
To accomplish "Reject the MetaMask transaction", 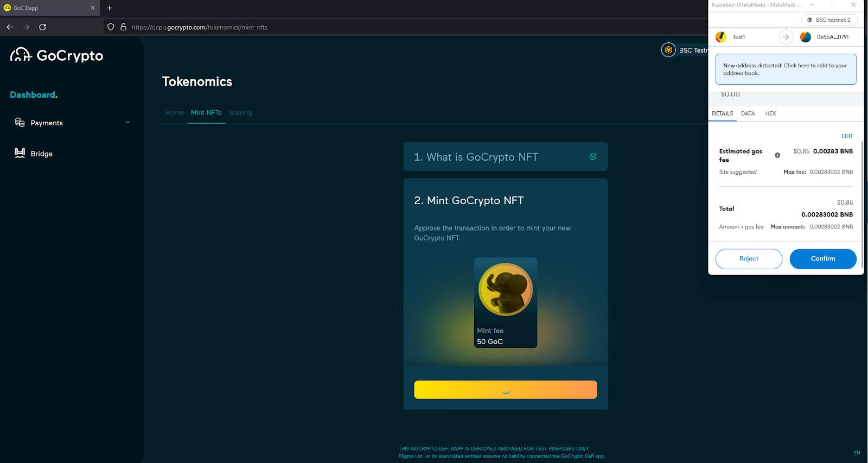I will pos(749,259).
